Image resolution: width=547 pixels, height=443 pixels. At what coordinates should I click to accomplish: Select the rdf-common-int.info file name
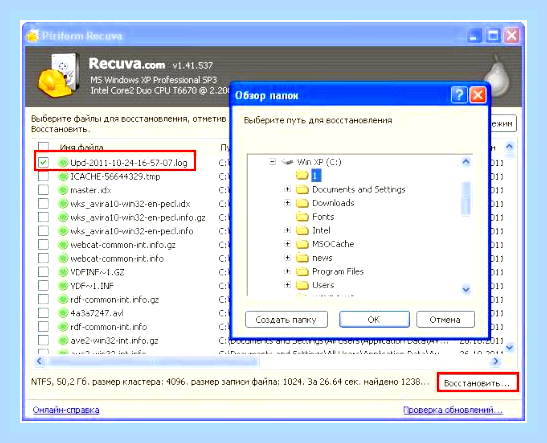[x=108, y=327]
